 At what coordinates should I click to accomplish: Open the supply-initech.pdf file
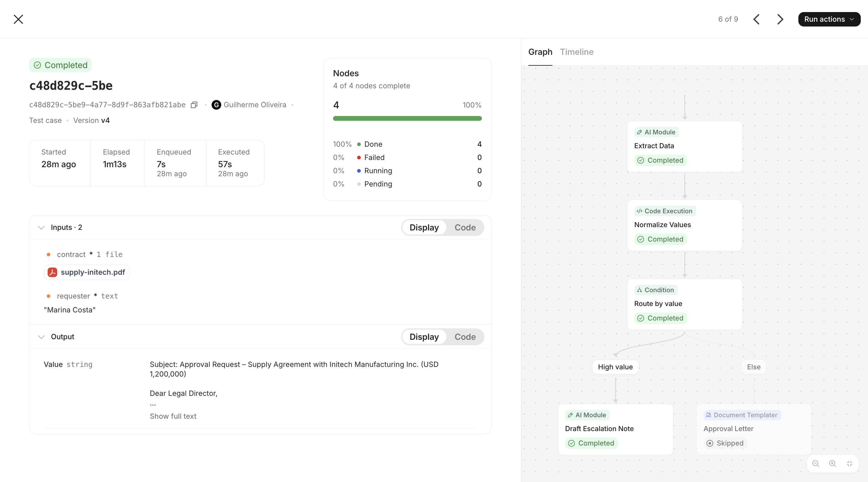[86, 272]
